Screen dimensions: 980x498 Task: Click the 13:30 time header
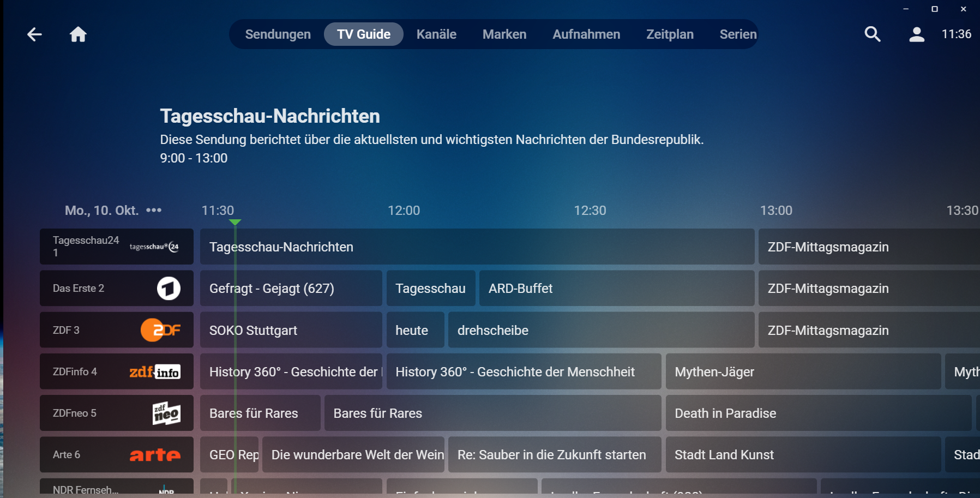click(x=963, y=211)
